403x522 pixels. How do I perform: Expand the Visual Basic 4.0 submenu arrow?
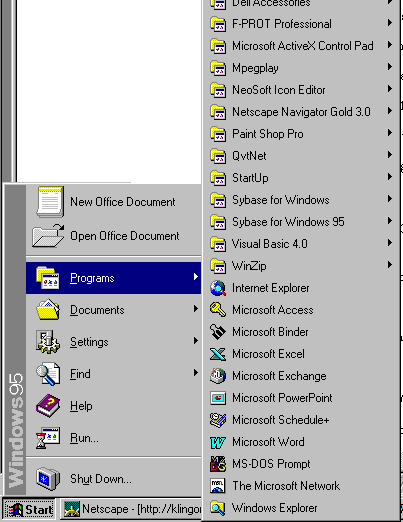tap(389, 243)
